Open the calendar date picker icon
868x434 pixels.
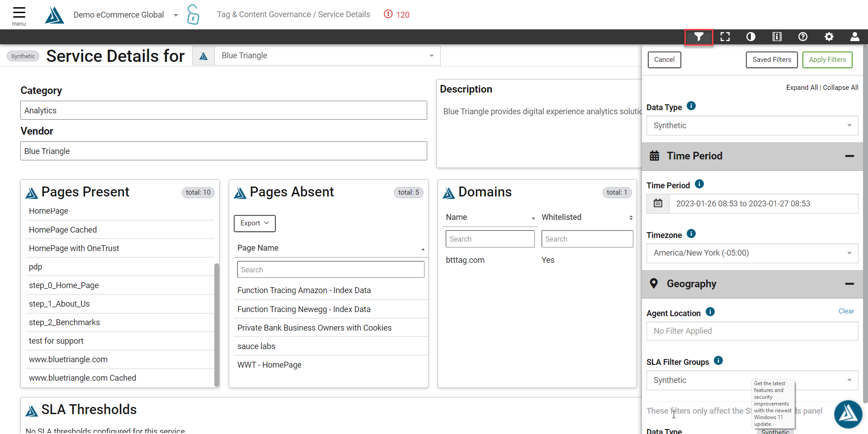(x=658, y=204)
